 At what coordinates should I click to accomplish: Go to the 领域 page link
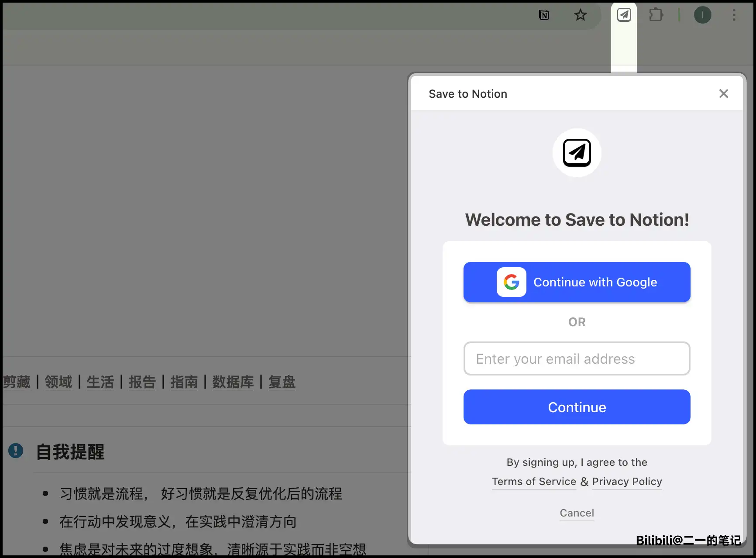click(x=58, y=382)
